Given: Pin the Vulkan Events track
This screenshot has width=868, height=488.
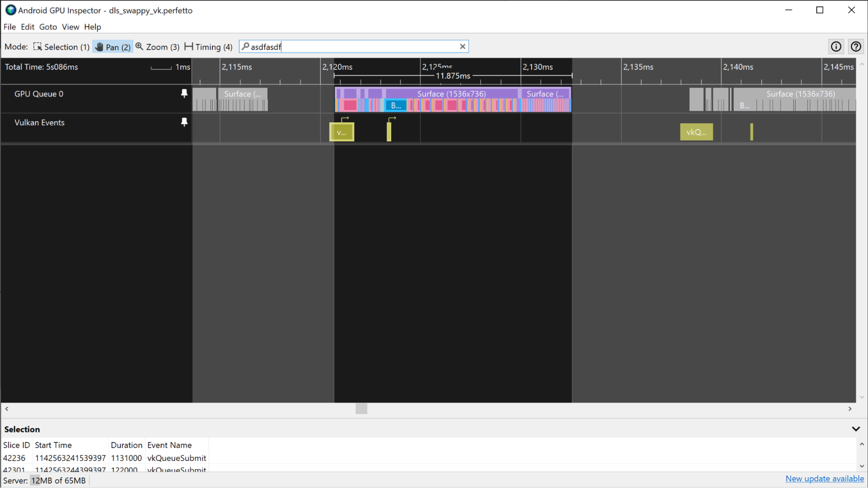Looking at the screenshot, I should (x=184, y=122).
